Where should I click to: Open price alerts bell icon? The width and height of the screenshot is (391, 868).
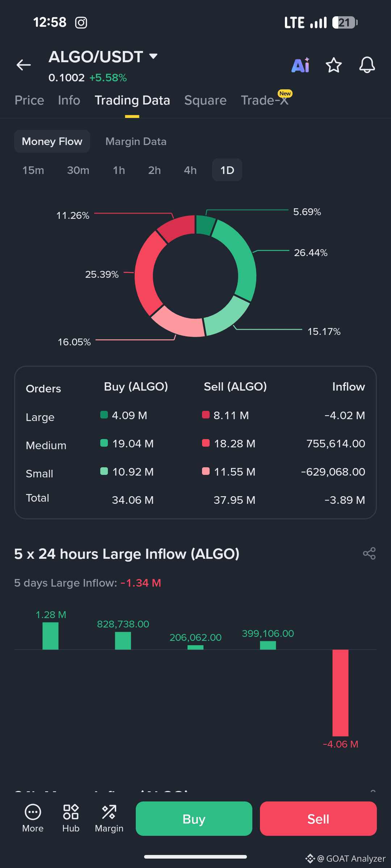click(x=367, y=65)
